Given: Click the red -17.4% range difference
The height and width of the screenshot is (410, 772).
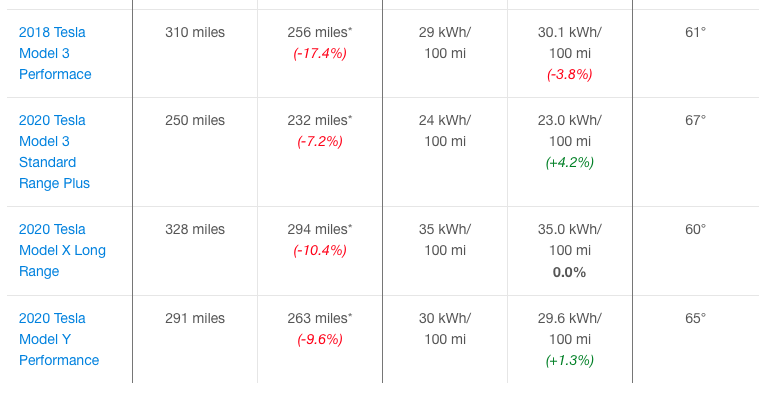Looking at the screenshot, I should pyautogui.click(x=320, y=53).
